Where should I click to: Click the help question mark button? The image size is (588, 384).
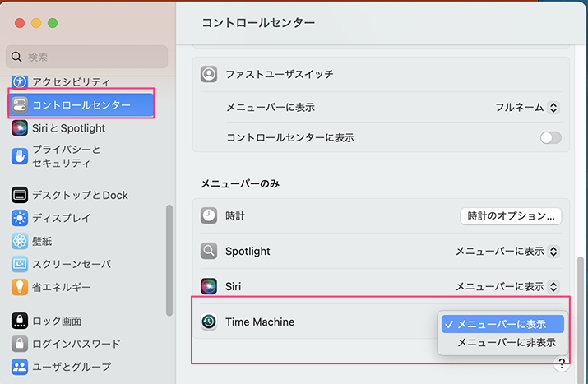tap(563, 364)
